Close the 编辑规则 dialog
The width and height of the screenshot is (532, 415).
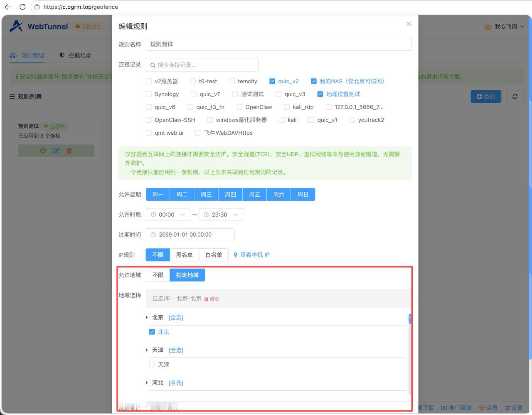click(409, 24)
